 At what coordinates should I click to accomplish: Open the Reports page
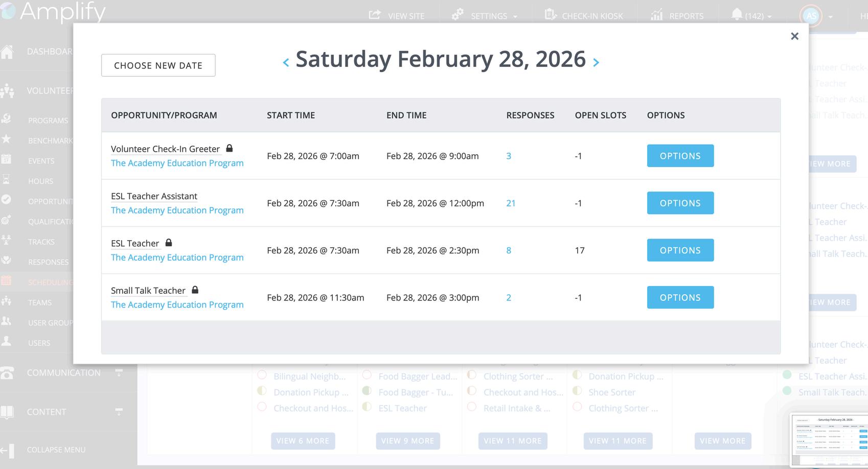click(x=686, y=16)
